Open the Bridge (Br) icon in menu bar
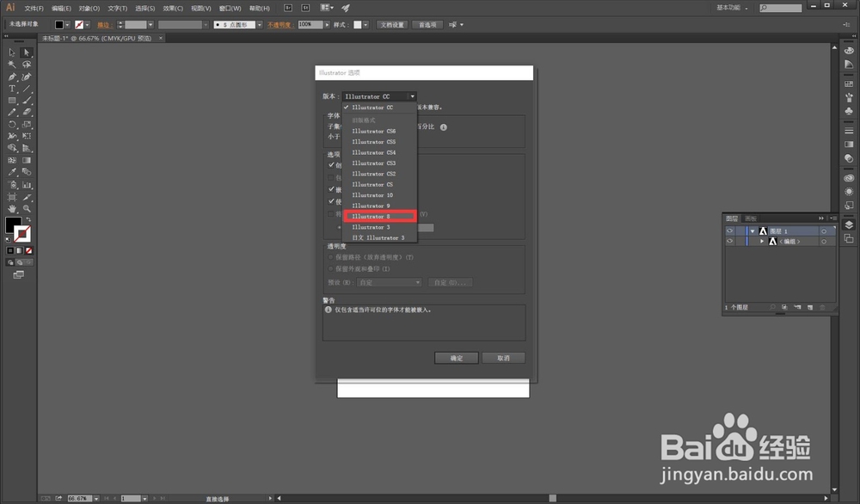 pos(288,8)
